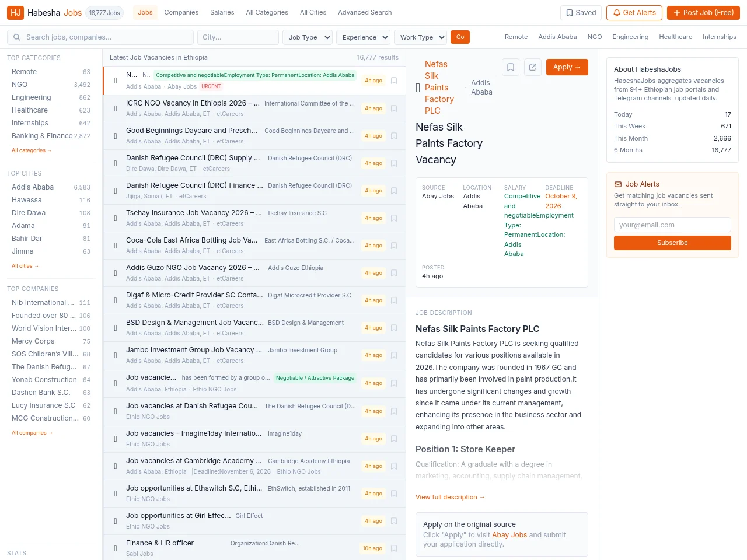
Task: Open the Job Type dropdown
Action: pos(308,37)
